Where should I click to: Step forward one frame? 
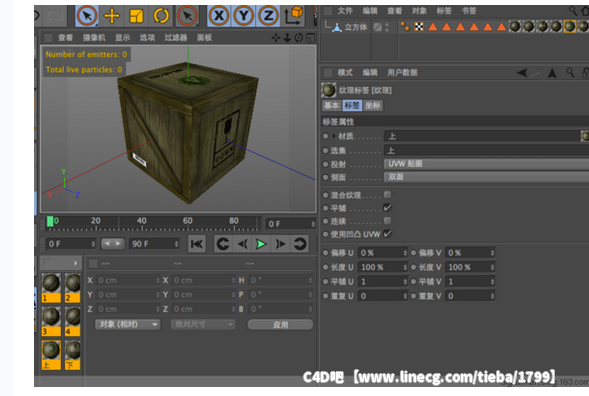280,244
